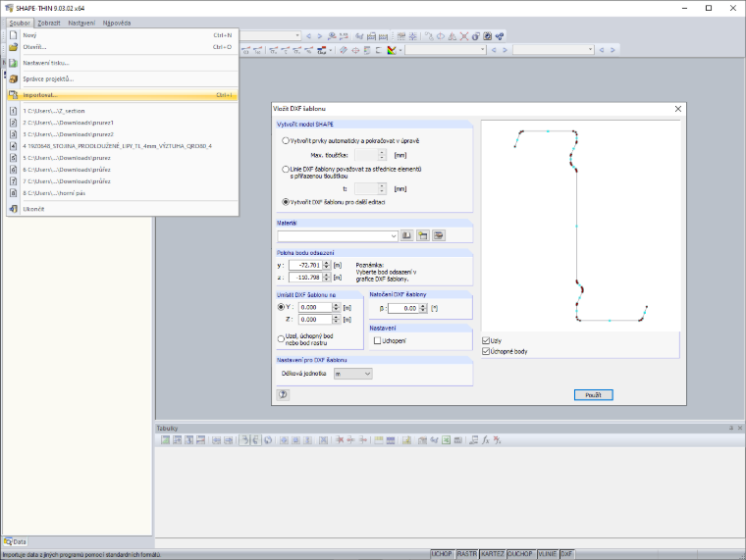Click the fx formula icon in table toolbar
Viewport: 746px width, 560px height.
pyautogui.click(x=485, y=440)
